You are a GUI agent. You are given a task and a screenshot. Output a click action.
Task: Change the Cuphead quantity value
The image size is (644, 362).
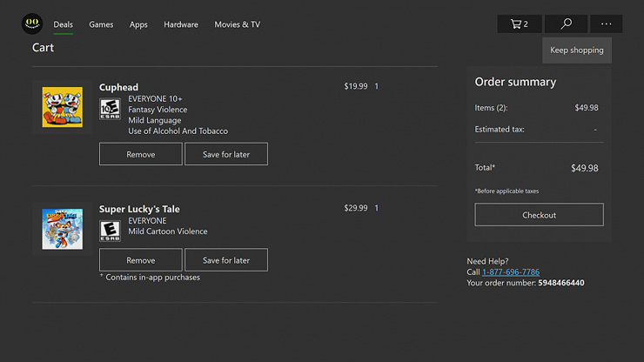(377, 86)
